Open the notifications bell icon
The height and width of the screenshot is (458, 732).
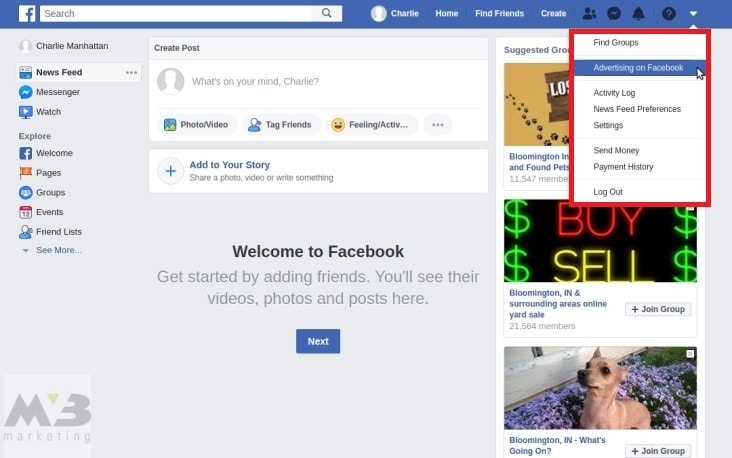pyautogui.click(x=638, y=14)
